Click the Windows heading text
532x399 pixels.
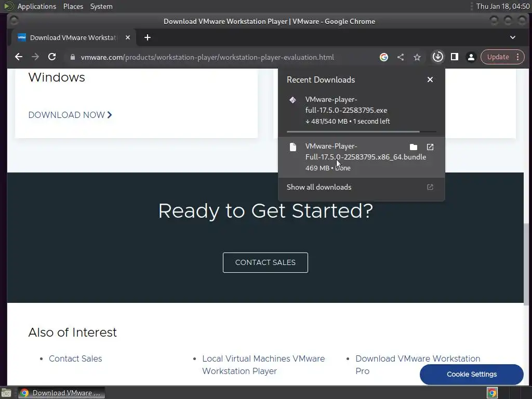point(57,77)
